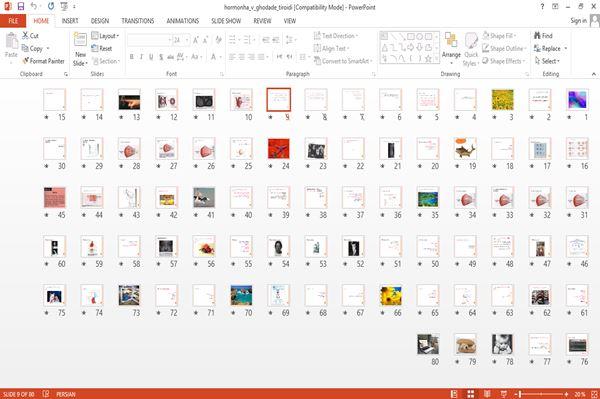600x399 pixels.
Task: Open the Select dropdown in Editing
Action: 547,61
